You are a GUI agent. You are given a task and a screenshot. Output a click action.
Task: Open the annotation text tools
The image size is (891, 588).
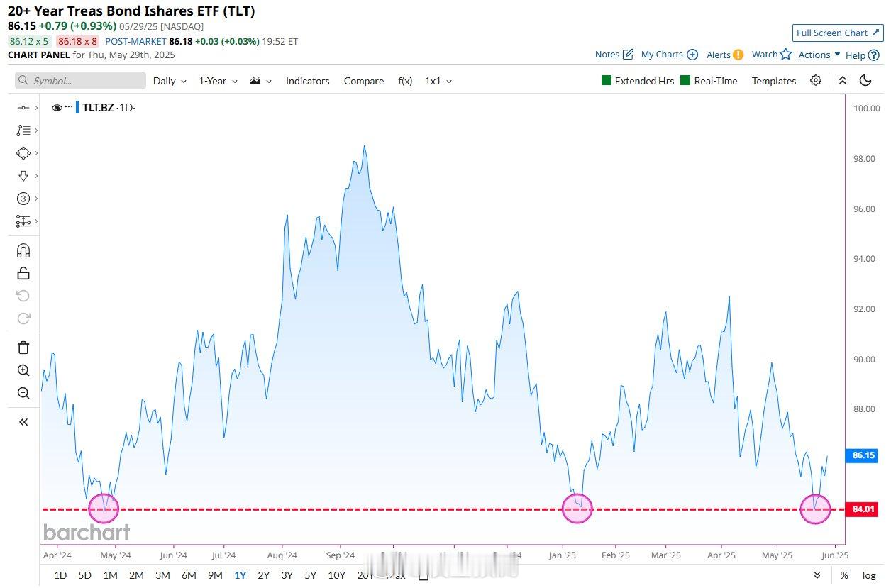click(x=23, y=131)
